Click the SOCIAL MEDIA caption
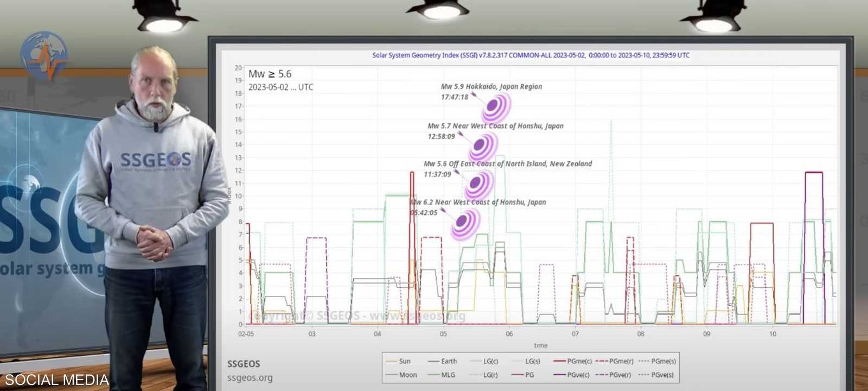Viewport: 868px width, 391px height. [56, 380]
